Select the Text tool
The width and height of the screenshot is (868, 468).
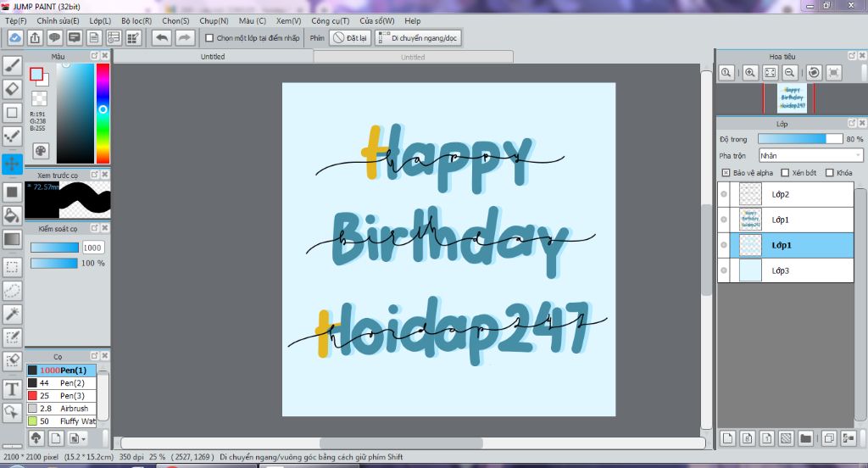click(12, 389)
